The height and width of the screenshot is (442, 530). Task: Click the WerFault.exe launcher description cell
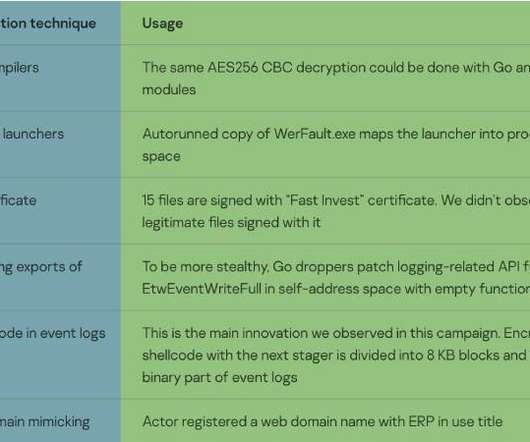325,145
